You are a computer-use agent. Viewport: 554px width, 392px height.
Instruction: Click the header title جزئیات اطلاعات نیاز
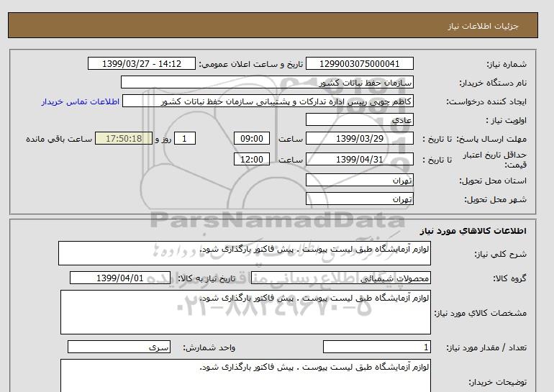[483, 26]
